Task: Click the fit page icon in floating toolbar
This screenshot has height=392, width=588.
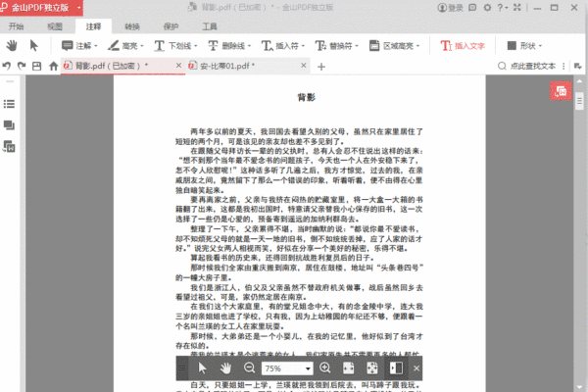Action: point(372,367)
